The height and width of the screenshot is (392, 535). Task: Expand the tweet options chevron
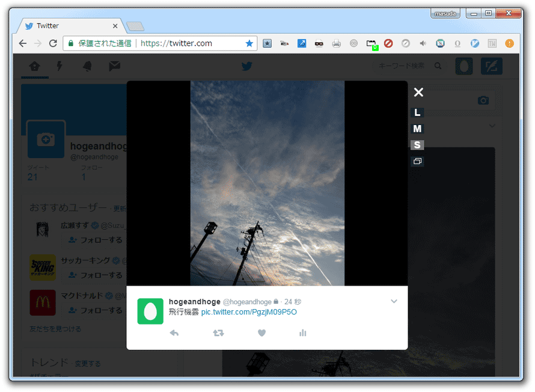394,301
